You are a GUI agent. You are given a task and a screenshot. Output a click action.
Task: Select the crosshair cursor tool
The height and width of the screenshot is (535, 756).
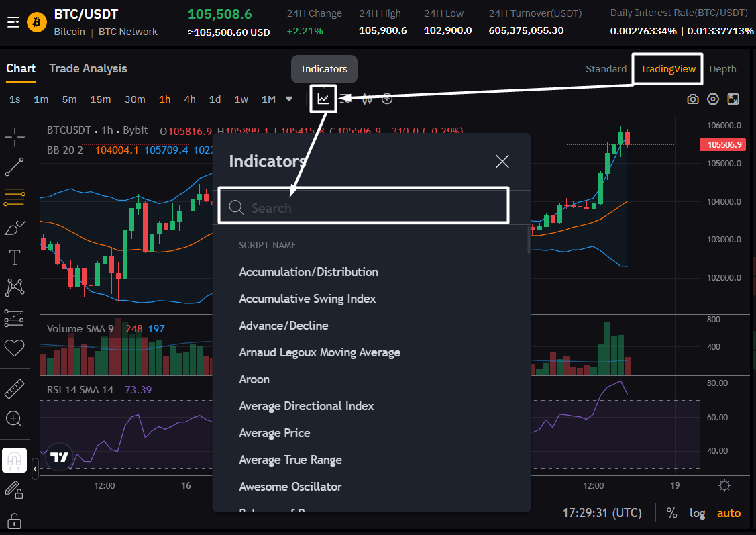[x=15, y=136]
